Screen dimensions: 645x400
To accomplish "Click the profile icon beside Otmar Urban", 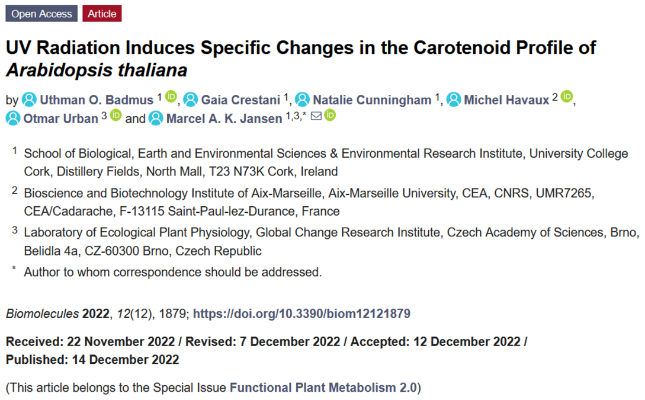I will tap(13, 118).
